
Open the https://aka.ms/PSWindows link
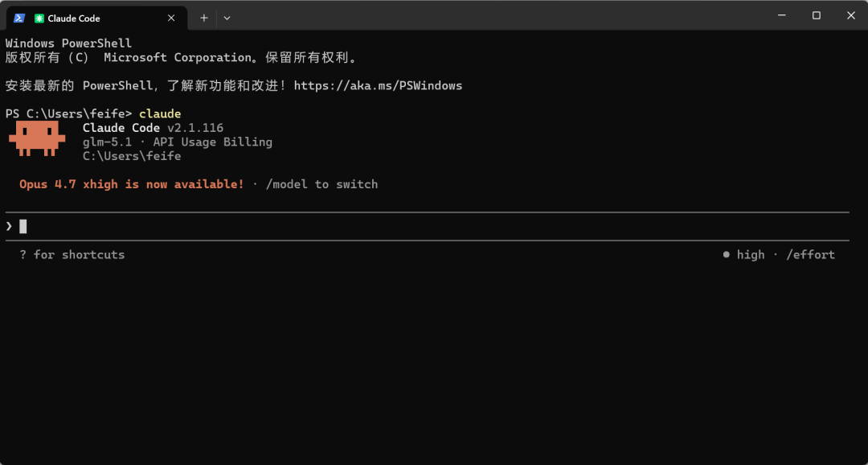(379, 85)
